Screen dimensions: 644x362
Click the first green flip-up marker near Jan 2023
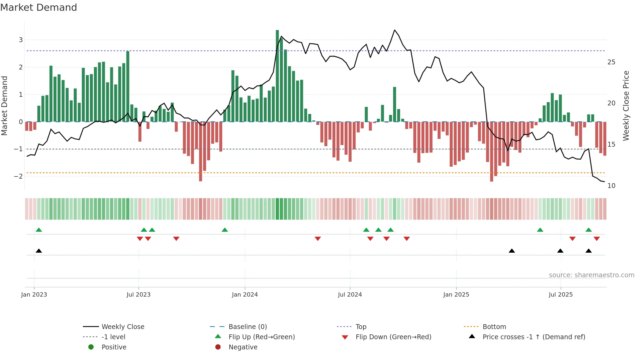pyautogui.click(x=39, y=230)
